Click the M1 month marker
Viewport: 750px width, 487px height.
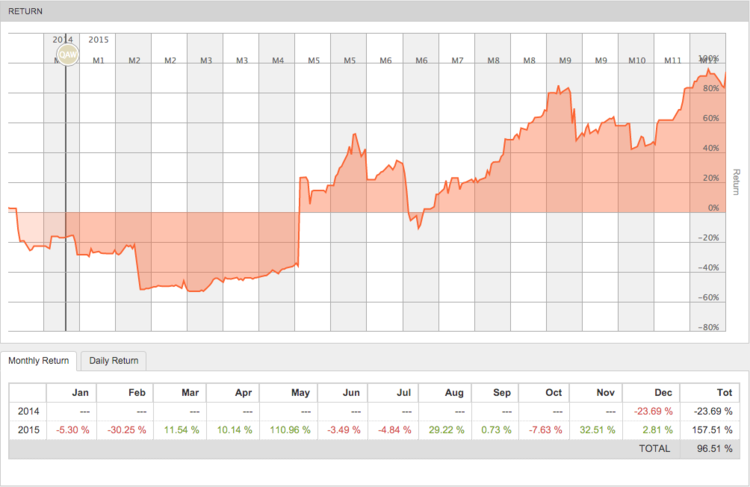99,60
